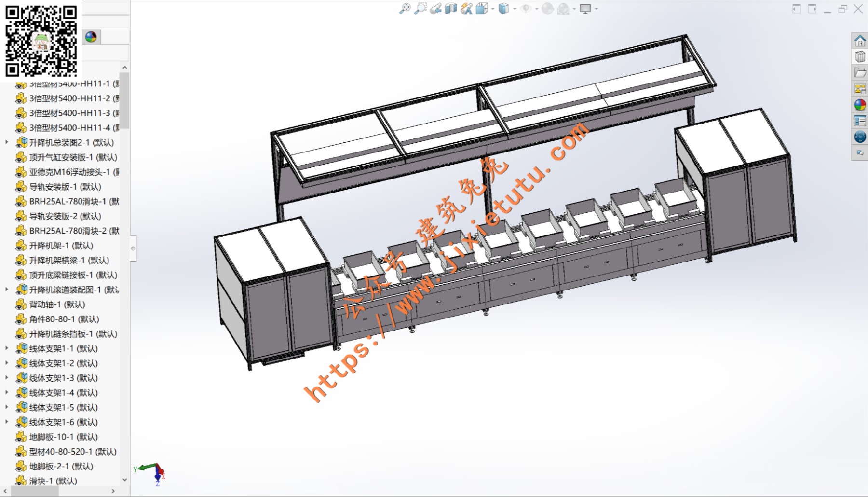
Task: Click the Previous View icon
Action: tap(436, 9)
